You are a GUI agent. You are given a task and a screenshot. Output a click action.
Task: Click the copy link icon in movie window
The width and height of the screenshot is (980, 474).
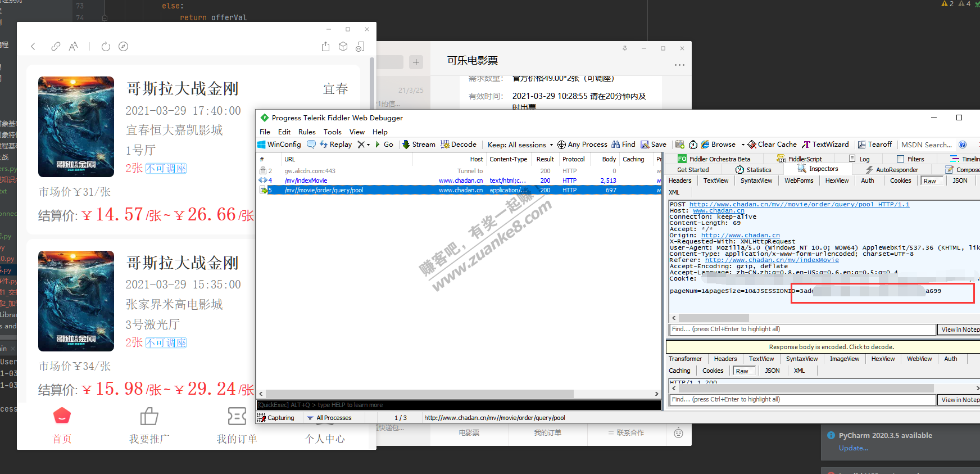(x=56, y=47)
